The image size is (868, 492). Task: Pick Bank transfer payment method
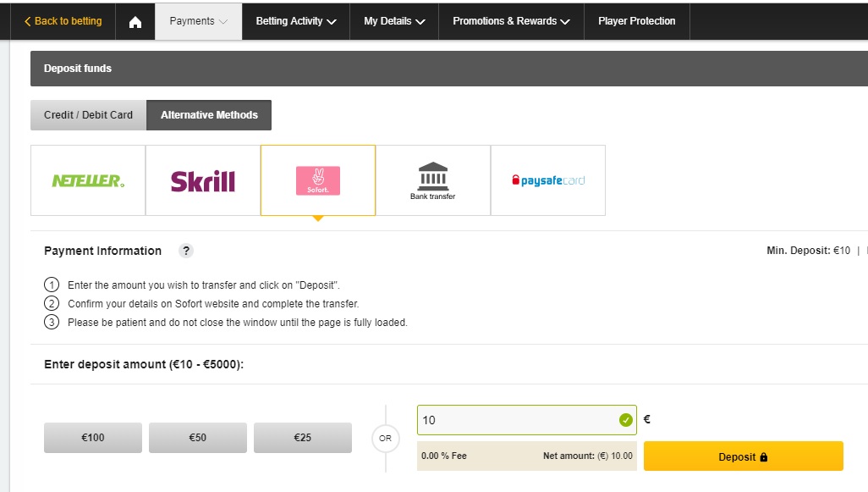pyautogui.click(x=433, y=180)
